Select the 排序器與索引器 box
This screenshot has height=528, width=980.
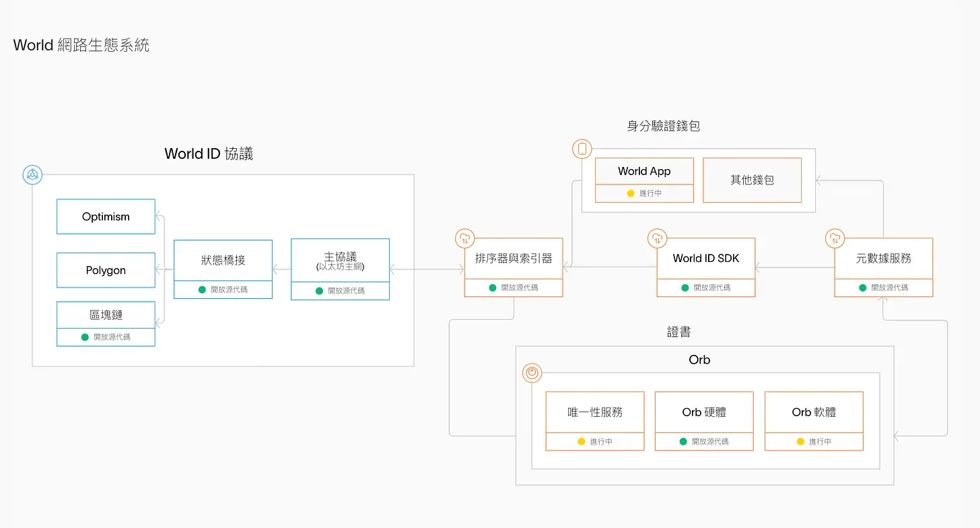514,267
